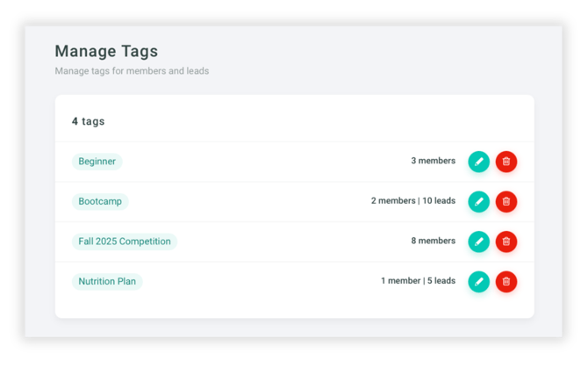View the "8 members" count for Fall 2025 Competition
Screen dimensions: 588x368
pos(434,241)
